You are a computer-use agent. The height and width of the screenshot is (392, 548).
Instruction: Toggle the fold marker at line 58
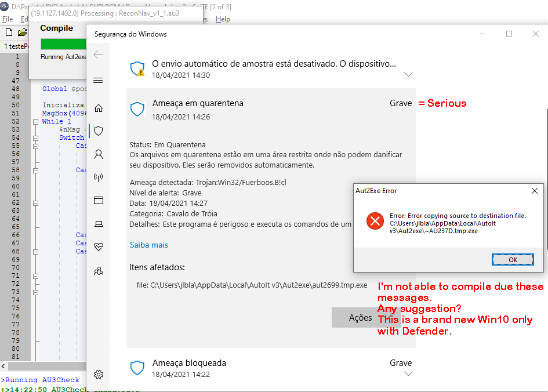point(35,171)
